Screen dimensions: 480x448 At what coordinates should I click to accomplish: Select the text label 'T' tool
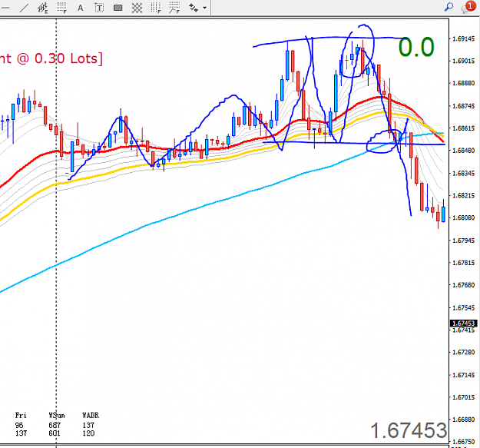click(99, 8)
